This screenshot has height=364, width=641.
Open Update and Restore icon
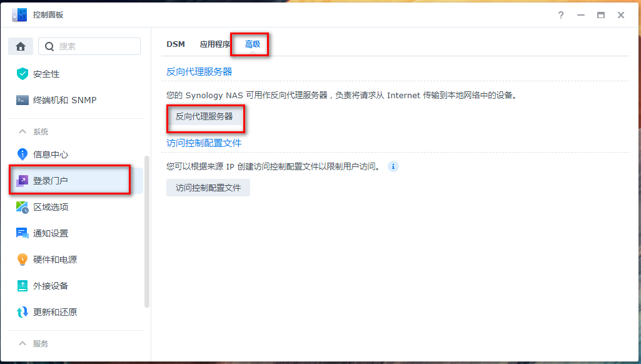[x=23, y=312]
